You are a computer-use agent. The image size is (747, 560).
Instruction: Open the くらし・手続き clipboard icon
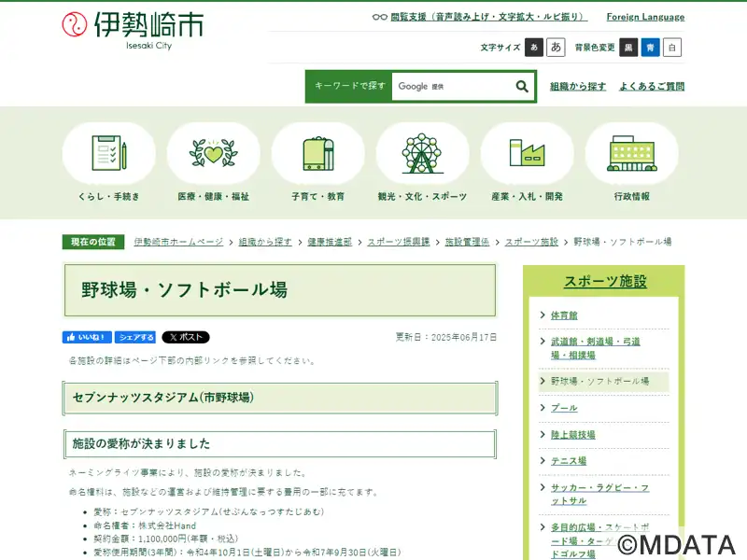[108, 153]
